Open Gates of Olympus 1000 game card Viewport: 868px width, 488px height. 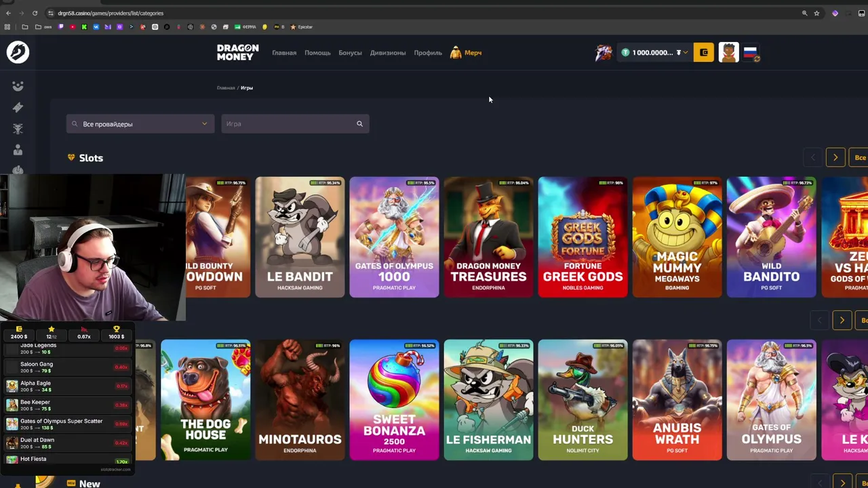394,237
